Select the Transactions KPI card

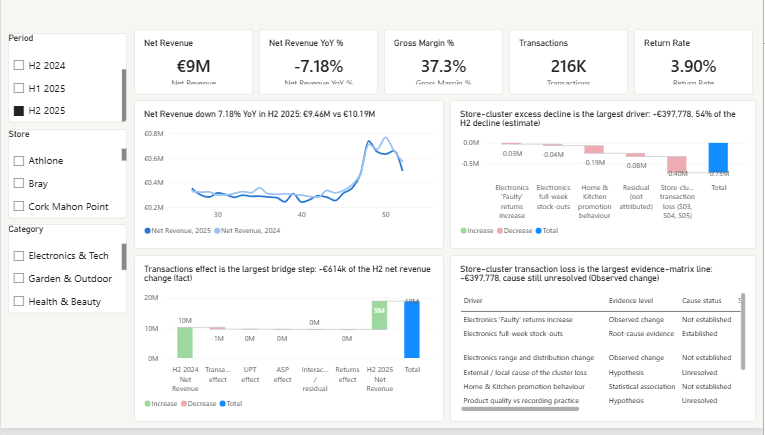pos(568,62)
